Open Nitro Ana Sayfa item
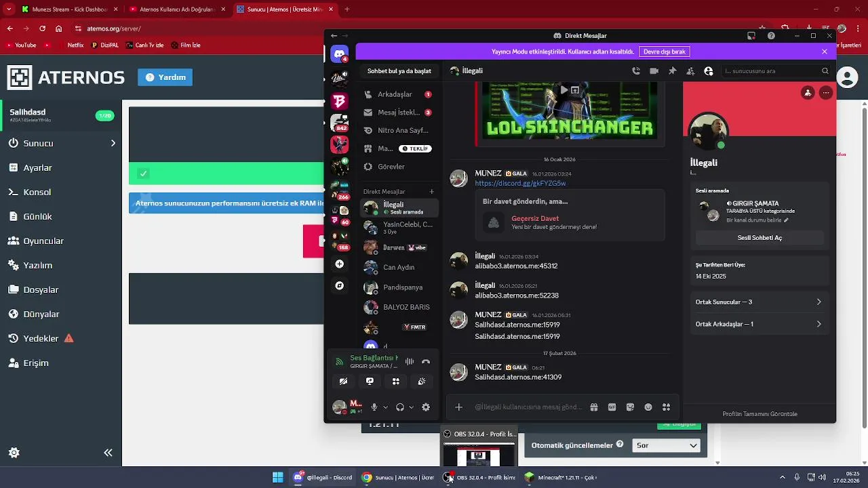868x488 pixels. tap(399, 130)
